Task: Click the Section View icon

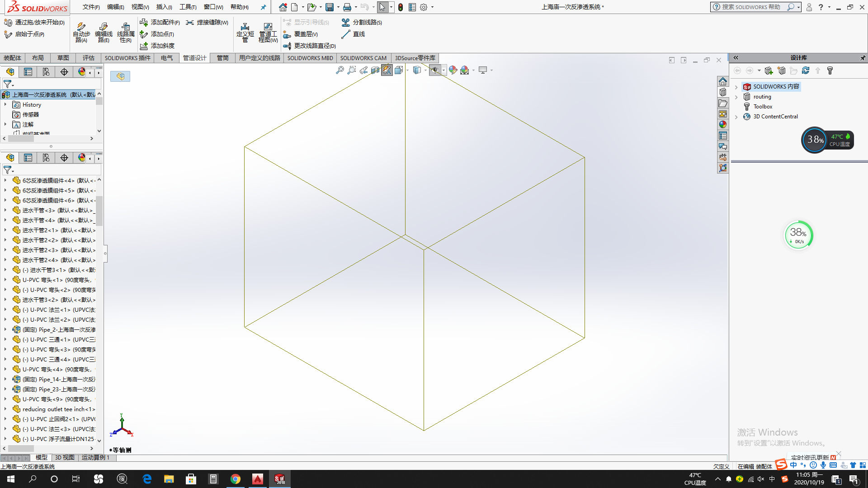Action: pos(375,70)
